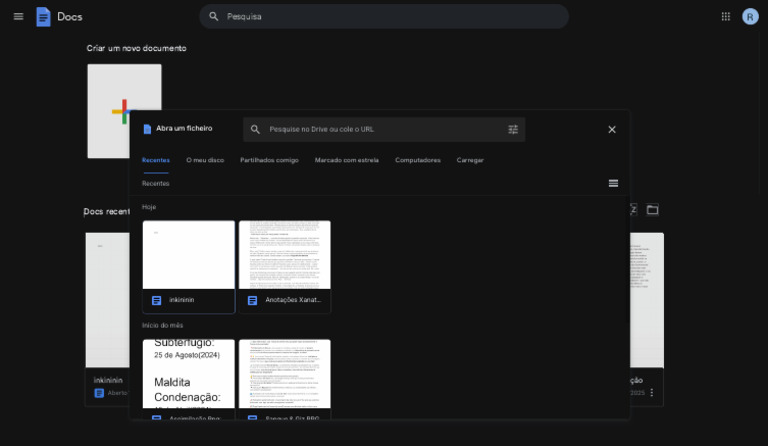
Task: Select the inkininin document thumbnail
Action: tap(189, 255)
